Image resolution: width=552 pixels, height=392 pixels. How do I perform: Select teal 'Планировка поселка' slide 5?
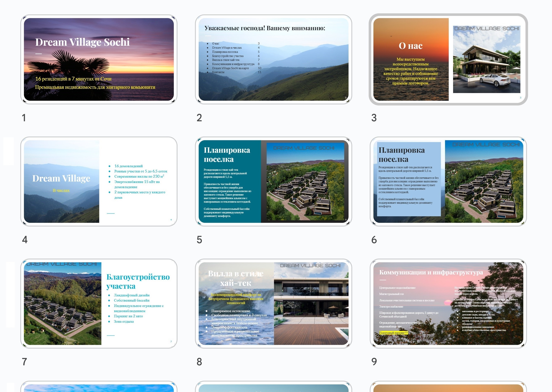(273, 182)
